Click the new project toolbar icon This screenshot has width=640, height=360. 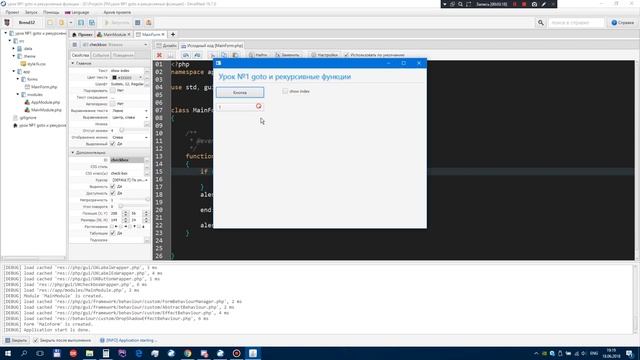(x=50, y=22)
